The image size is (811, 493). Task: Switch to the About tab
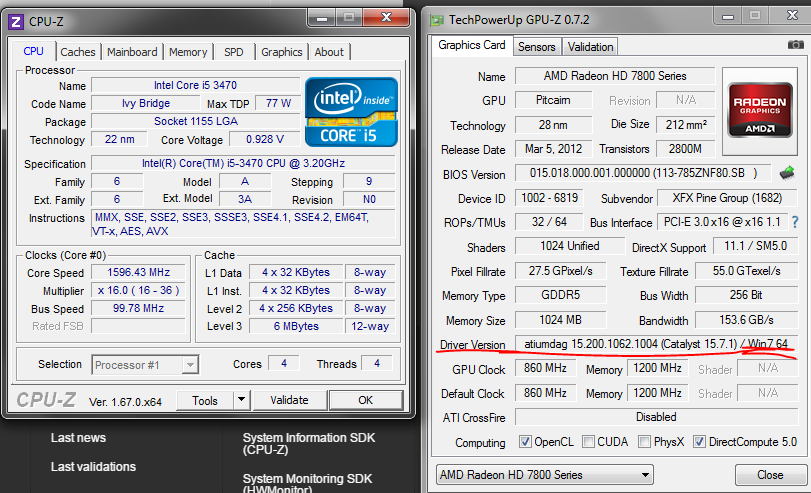[329, 52]
